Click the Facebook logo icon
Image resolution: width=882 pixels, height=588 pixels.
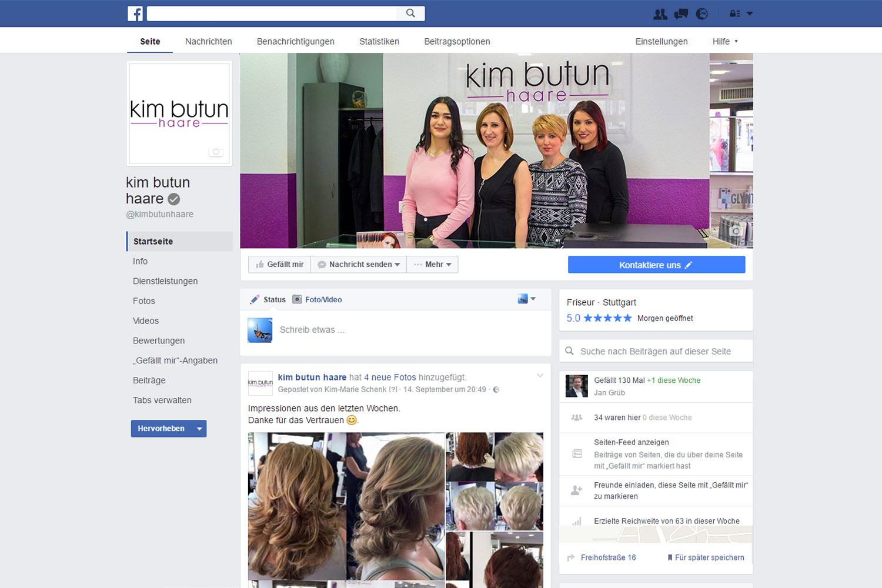click(135, 14)
